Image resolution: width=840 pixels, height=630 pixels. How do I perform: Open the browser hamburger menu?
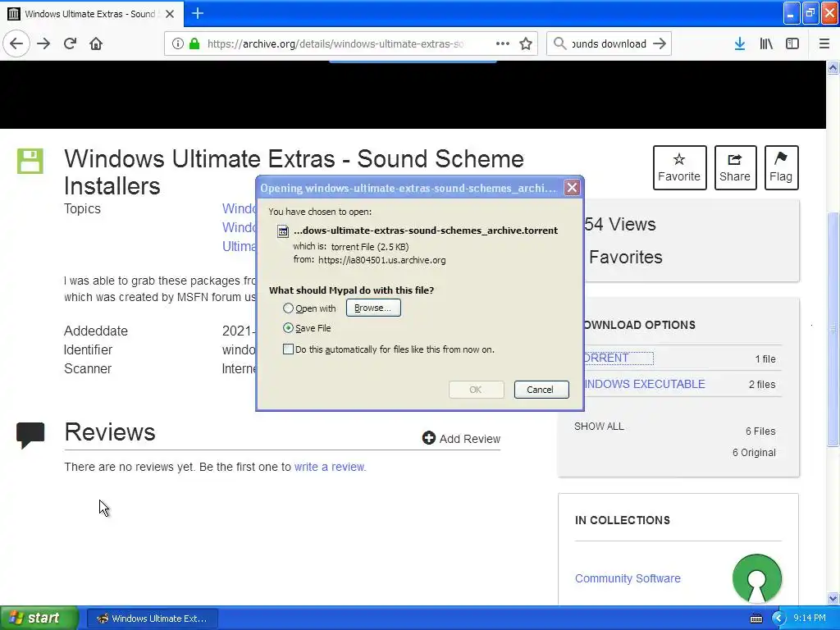pyautogui.click(x=824, y=43)
